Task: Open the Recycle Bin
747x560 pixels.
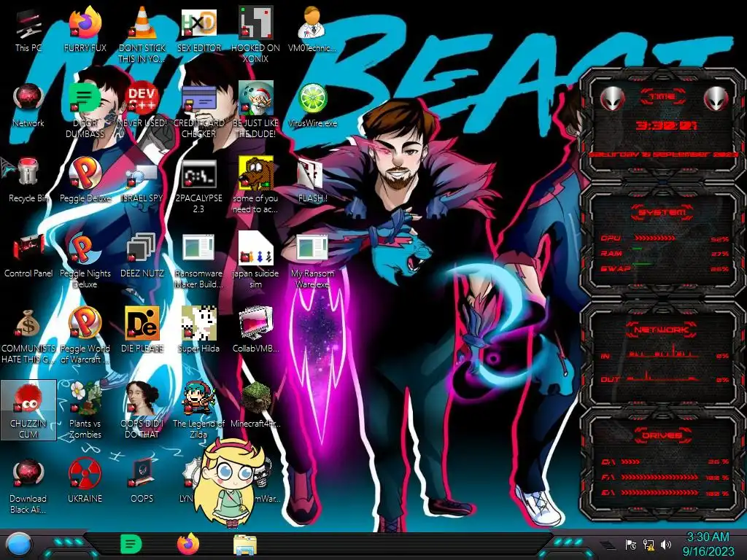Action: [x=28, y=181]
